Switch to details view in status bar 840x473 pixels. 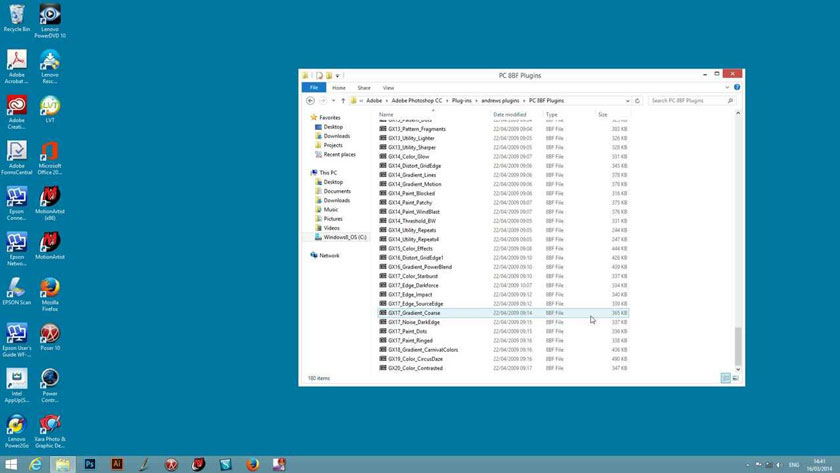pyautogui.click(x=725, y=378)
